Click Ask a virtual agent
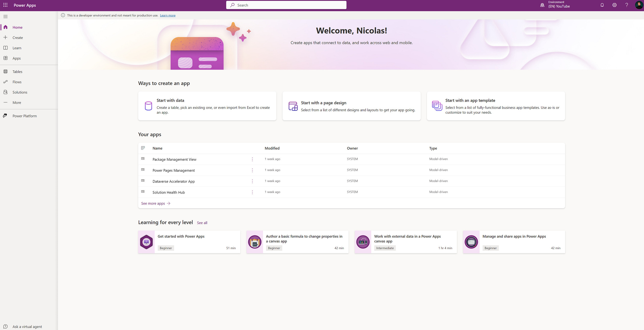Screen dimensions: 644x330 (27, 327)
